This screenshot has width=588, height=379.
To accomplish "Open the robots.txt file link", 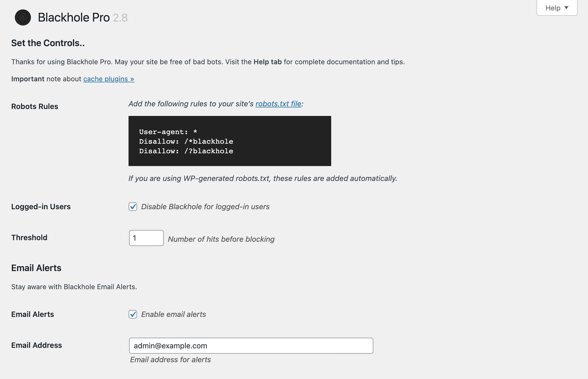I will (278, 104).
